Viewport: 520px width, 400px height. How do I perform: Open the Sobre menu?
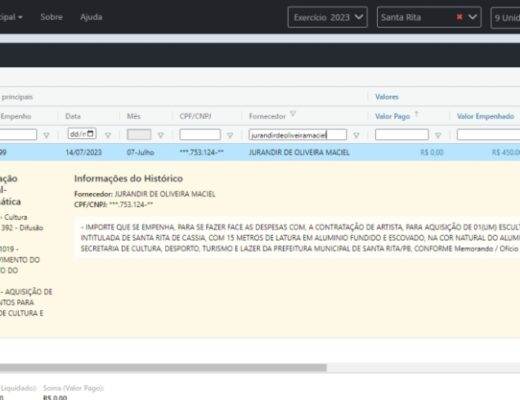(51, 17)
